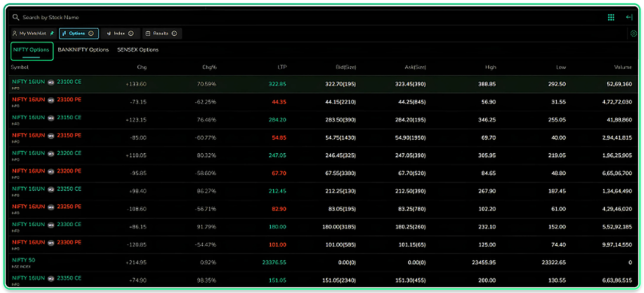Open NIFTY 16JUN 23100 CE symbol

[47, 82]
